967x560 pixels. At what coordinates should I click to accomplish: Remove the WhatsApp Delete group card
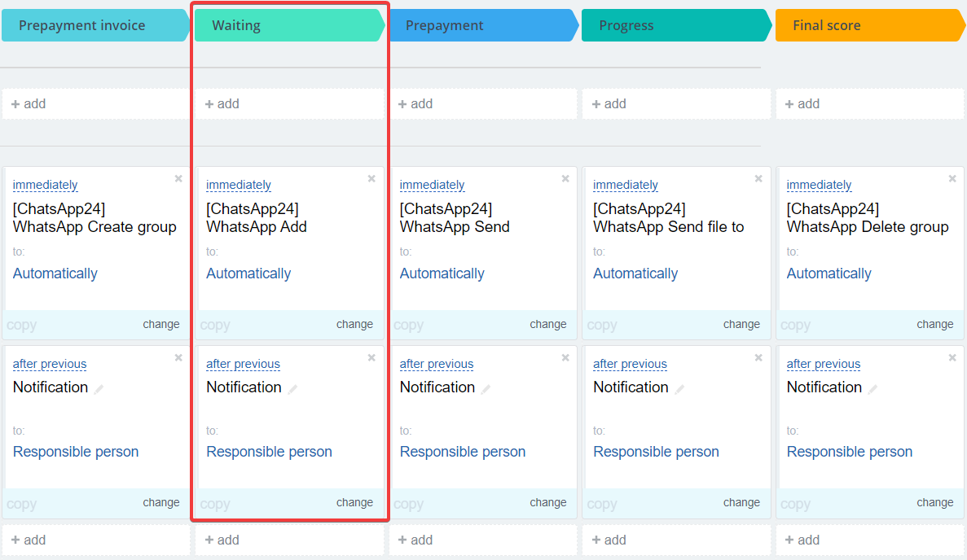click(952, 179)
